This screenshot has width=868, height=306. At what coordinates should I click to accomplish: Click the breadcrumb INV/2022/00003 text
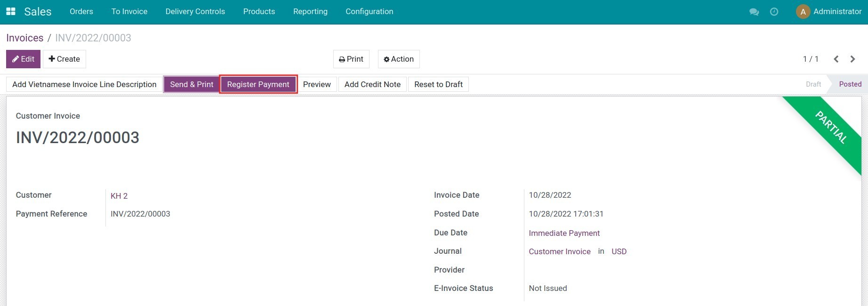[93, 38]
